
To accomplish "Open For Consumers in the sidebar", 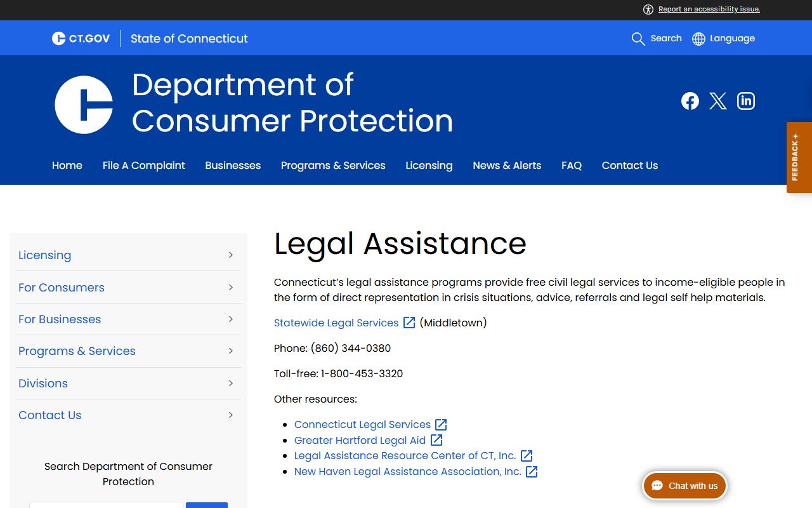I will tap(62, 287).
